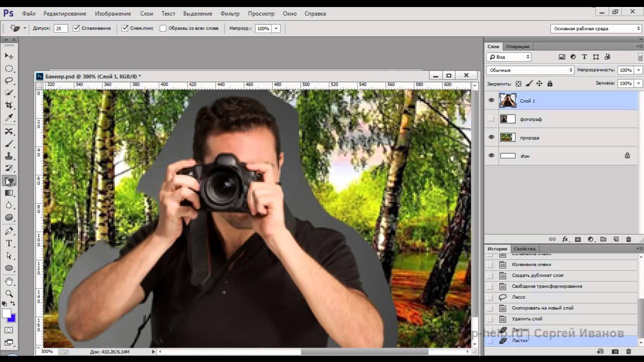Select the Horizontal Type tool
644x362 pixels.
[x=9, y=243]
